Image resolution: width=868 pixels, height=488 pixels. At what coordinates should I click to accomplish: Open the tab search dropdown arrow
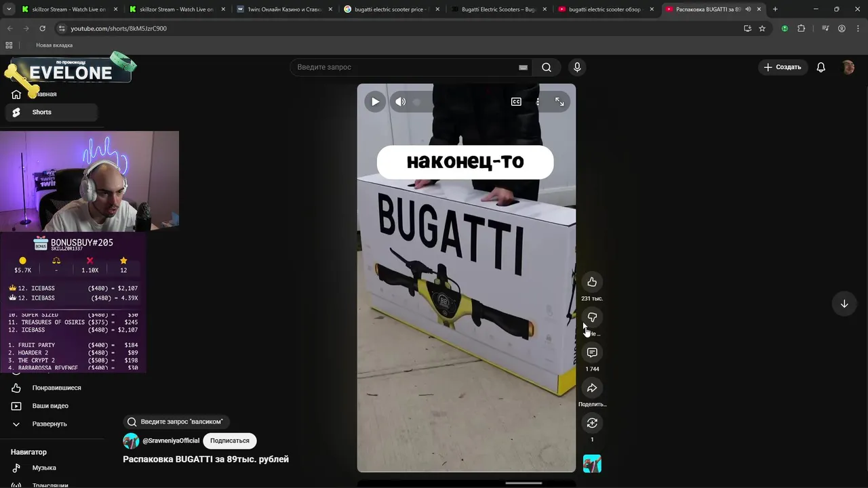pos(8,9)
